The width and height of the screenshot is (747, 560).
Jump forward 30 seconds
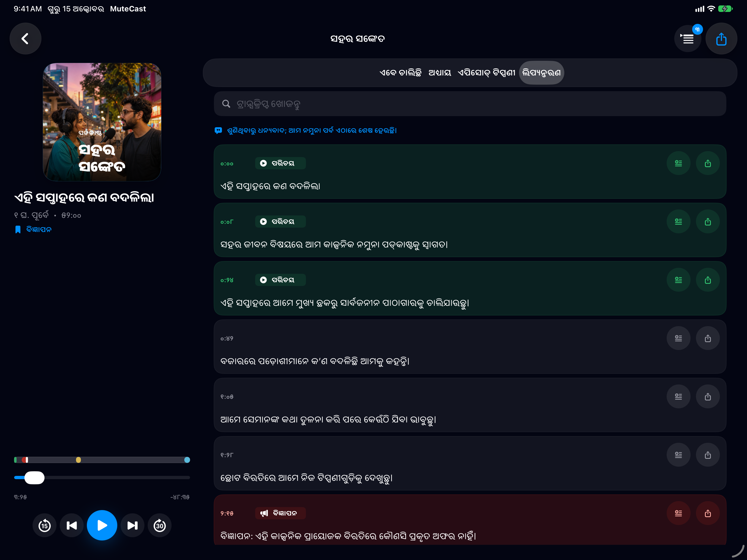pyautogui.click(x=160, y=525)
